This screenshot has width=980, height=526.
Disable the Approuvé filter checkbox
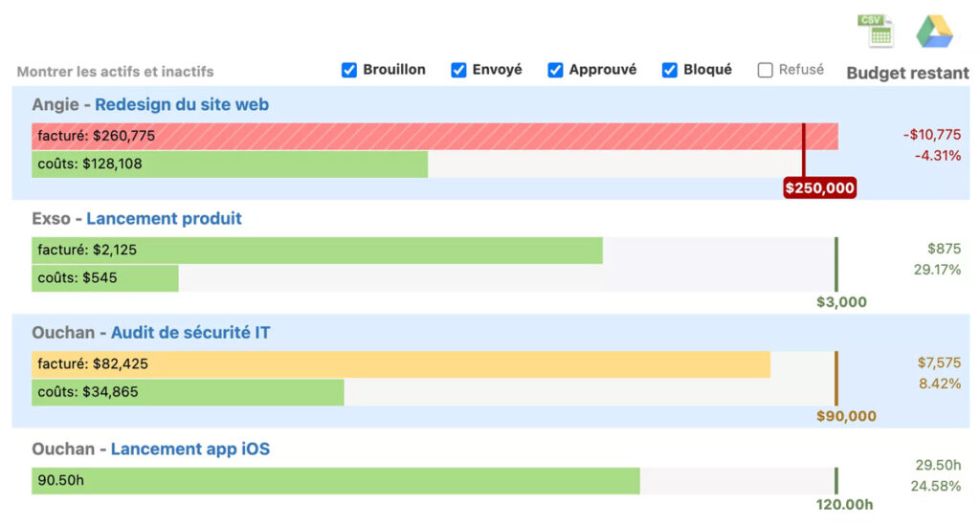555,70
